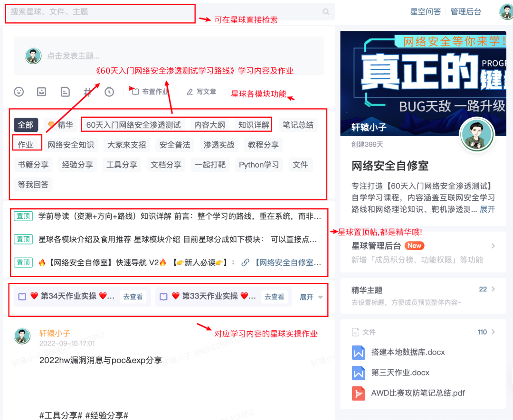The height and width of the screenshot is (420, 513).
Task: Open 星球管理后台 chevron
Action: [x=493, y=246]
